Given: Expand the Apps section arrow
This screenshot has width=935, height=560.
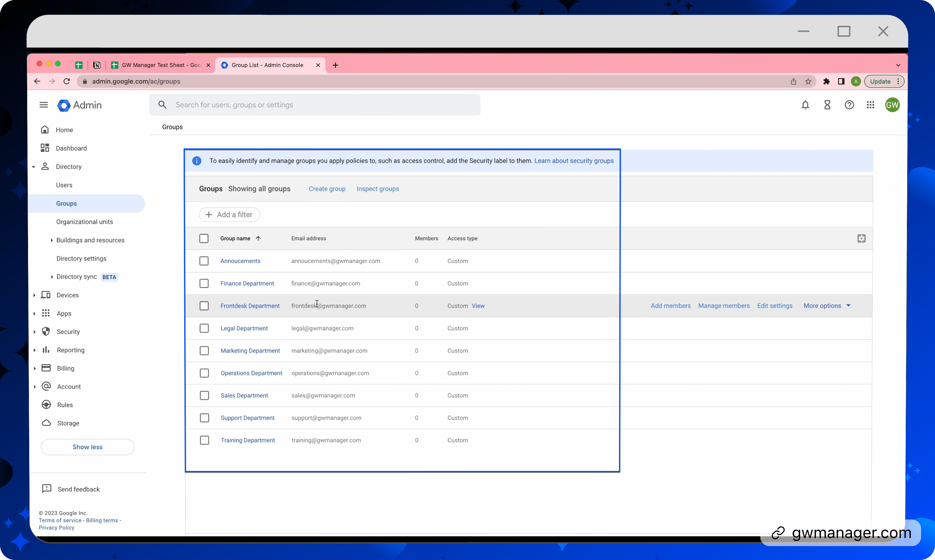Looking at the screenshot, I should click(34, 313).
